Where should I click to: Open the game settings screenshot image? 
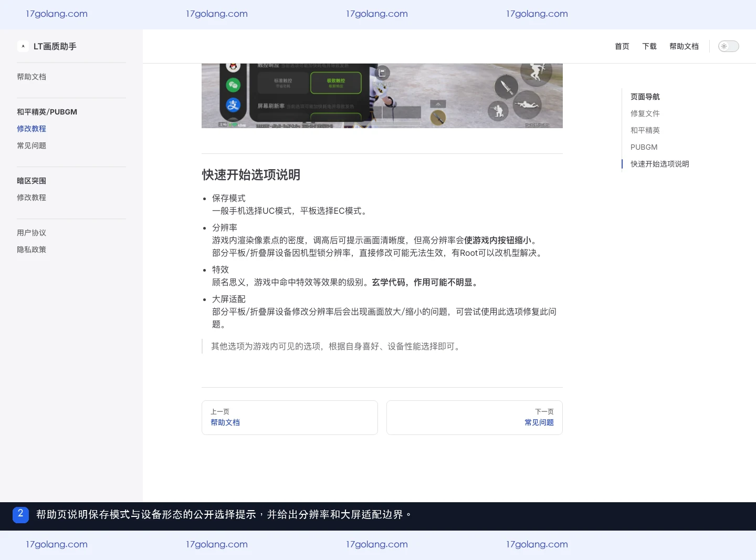point(382,96)
